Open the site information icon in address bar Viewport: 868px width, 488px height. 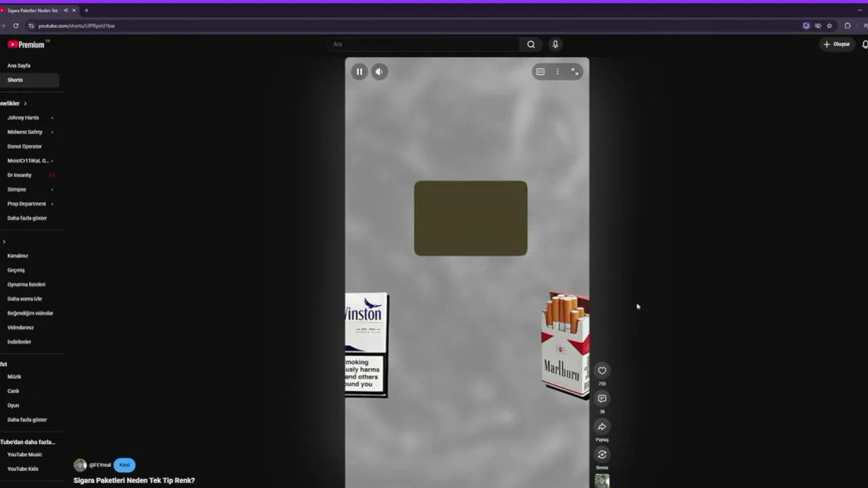tap(31, 26)
